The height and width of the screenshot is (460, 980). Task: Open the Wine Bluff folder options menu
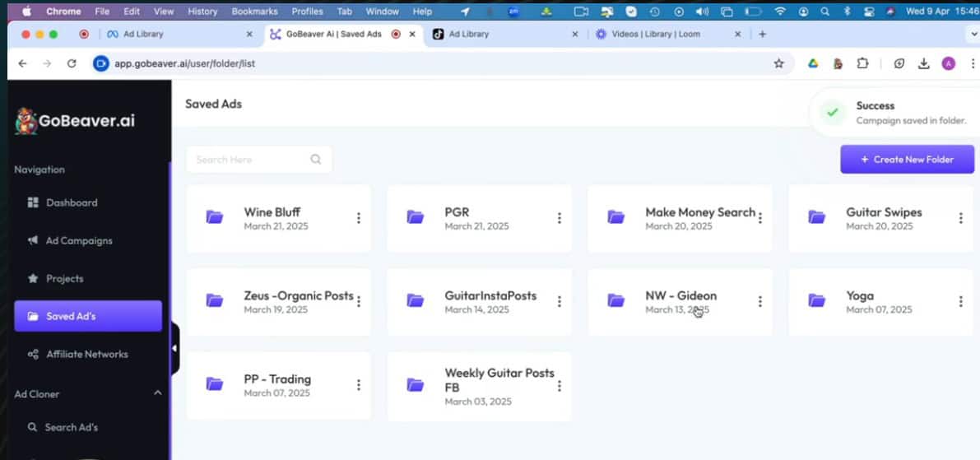(x=358, y=218)
